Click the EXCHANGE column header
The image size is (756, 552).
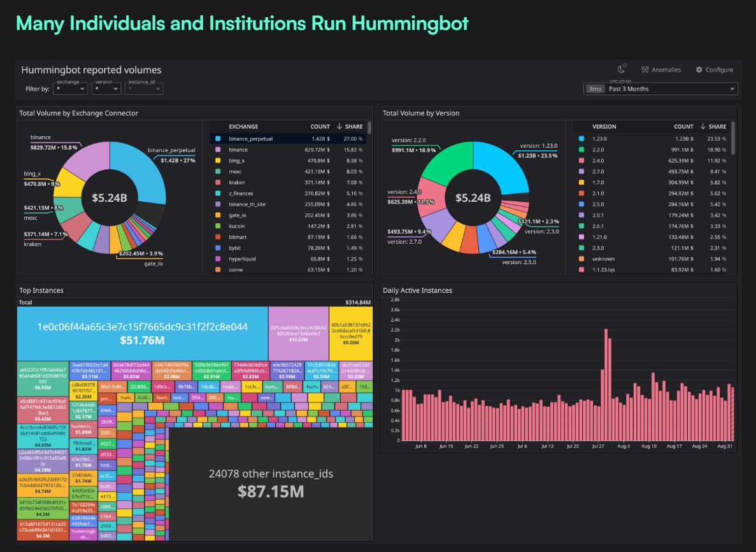pyautogui.click(x=243, y=127)
